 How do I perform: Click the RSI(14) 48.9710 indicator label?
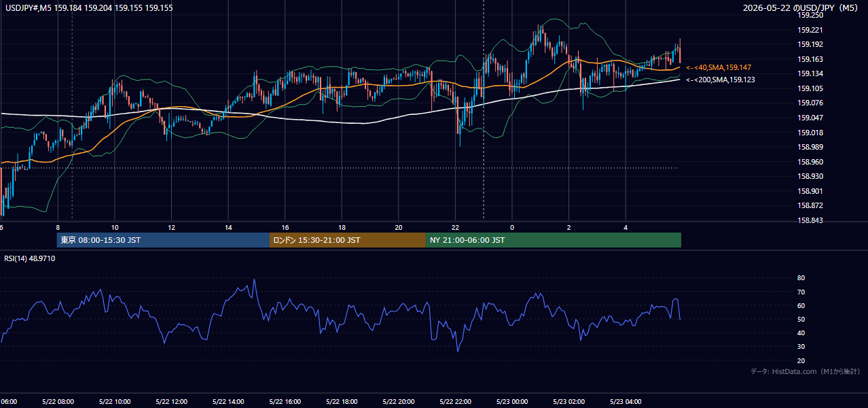[30, 258]
